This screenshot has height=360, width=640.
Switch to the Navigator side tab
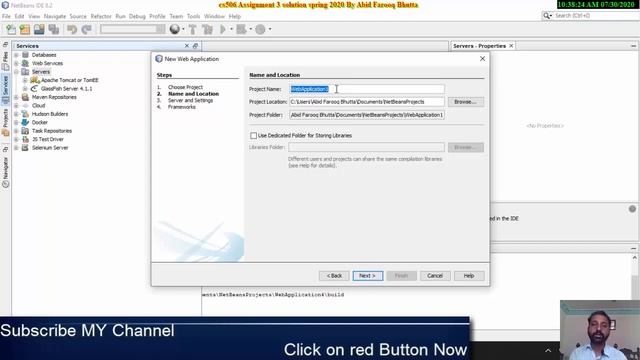5,172
